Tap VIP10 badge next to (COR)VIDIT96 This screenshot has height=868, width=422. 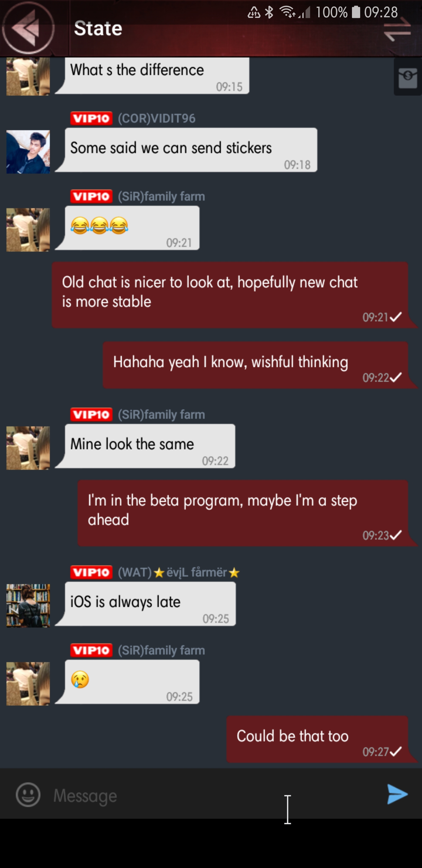click(91, 118)
